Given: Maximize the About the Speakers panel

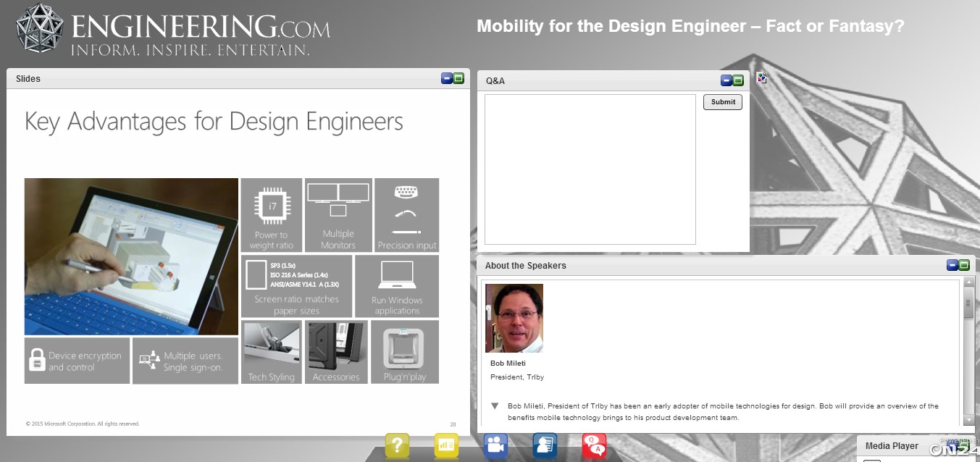Looking at the screenshot, I should [x=964, y=265].
